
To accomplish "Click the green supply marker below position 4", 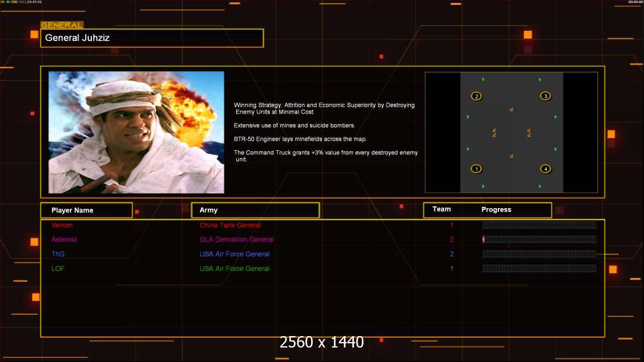I will 539,186.
